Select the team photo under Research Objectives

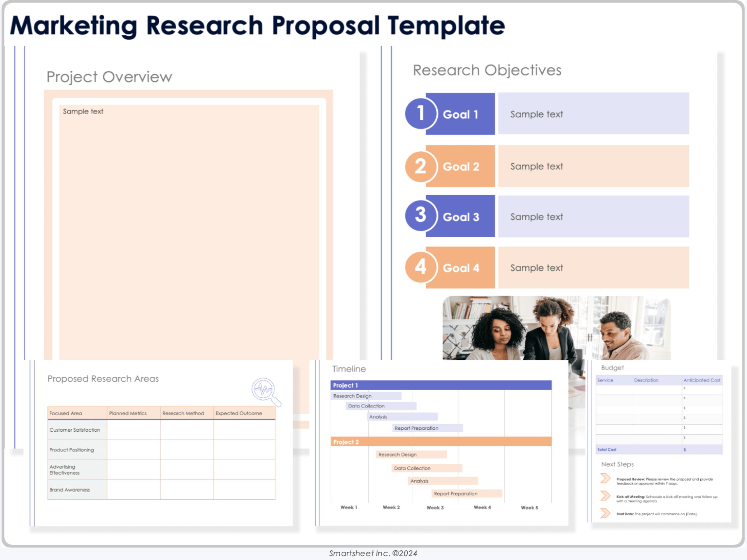pos(556,328)
